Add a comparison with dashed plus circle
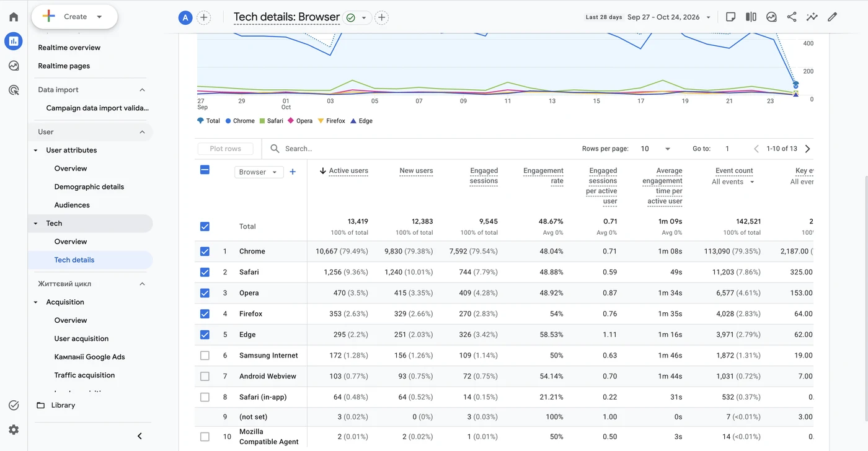Image resolution: width=868 pixels, height=451 pixels. (203, 17)
